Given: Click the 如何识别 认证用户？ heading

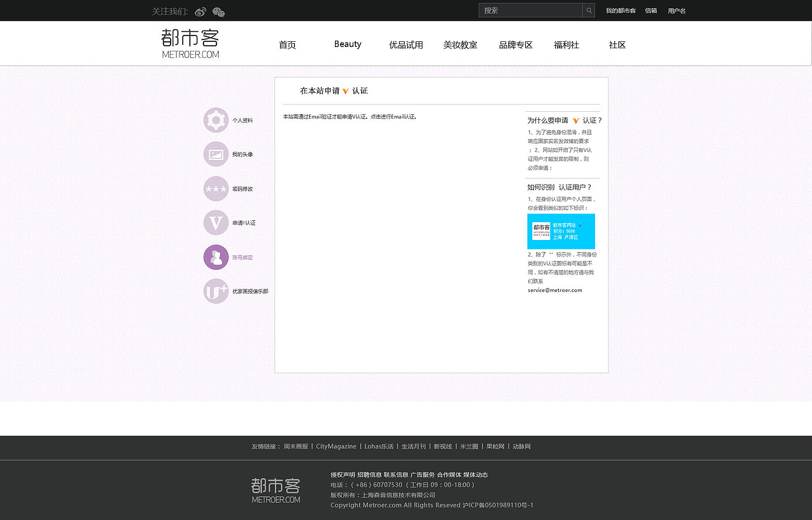Looking at the screenshot, I should coord(560,187).
